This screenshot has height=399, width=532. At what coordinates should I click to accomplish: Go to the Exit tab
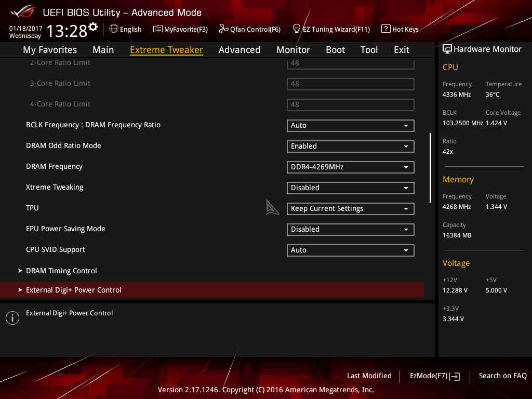point(402,50)
